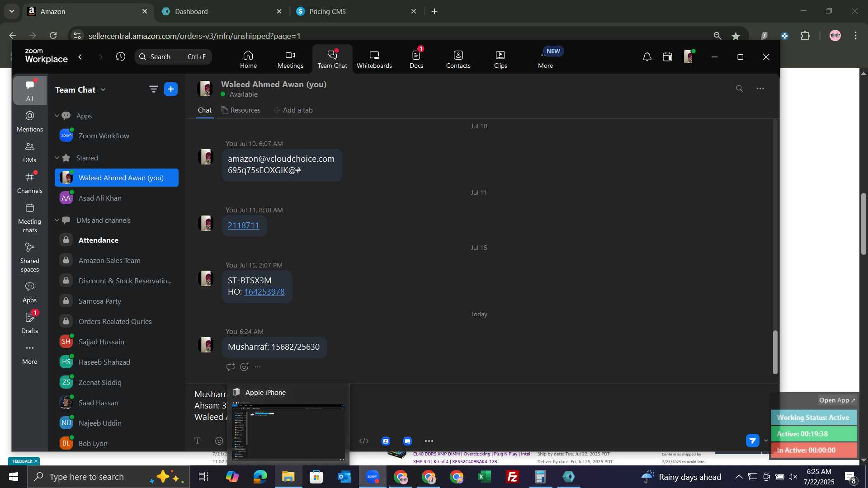Open chat list filter icon

[154, 89]
